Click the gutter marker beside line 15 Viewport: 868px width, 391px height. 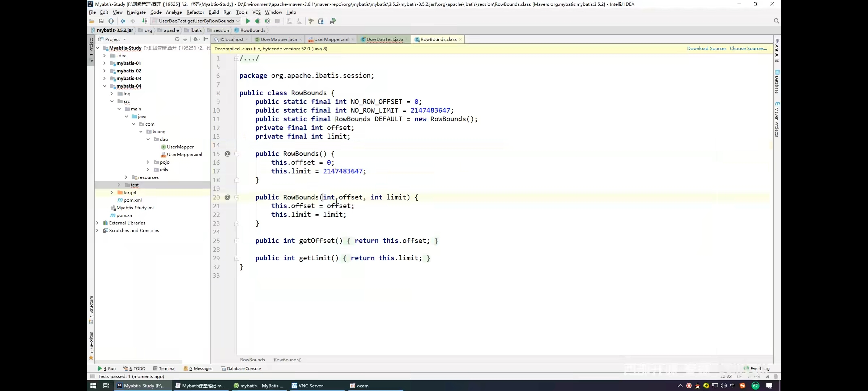[227, 154]
